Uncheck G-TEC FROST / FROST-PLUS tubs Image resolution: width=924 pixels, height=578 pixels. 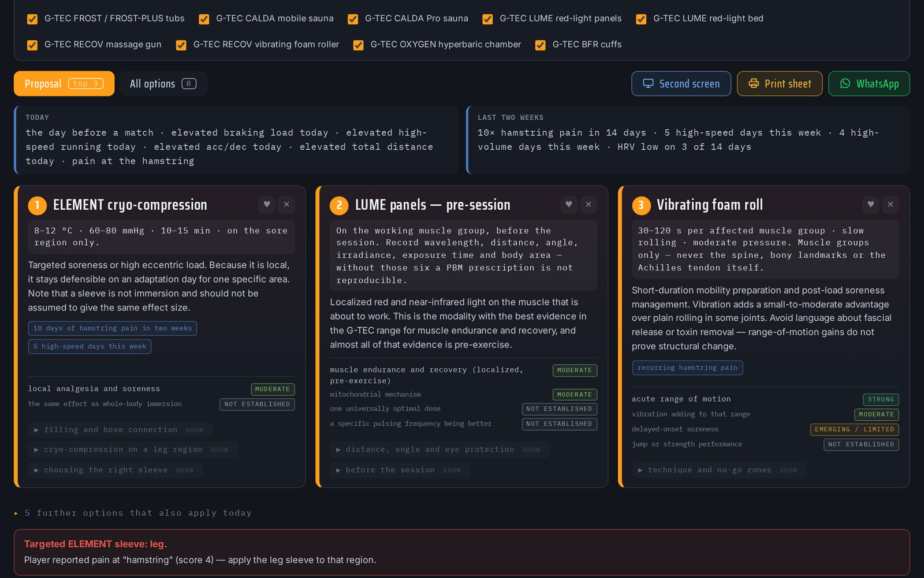point(32,19)
